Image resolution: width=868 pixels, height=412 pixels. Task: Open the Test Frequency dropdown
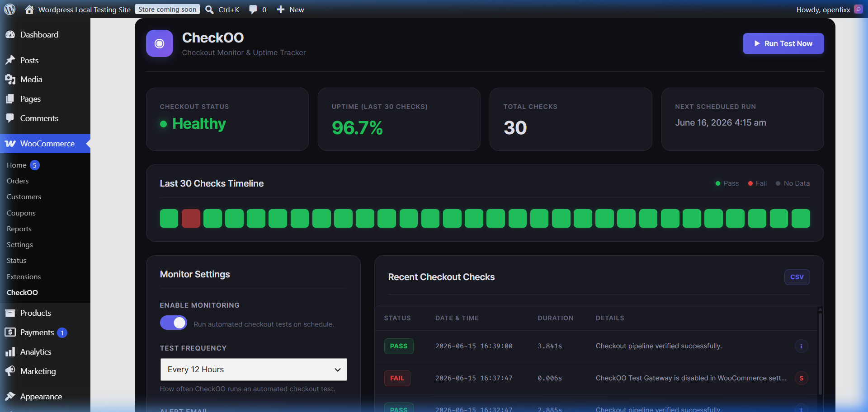click(x=254, y=370)
